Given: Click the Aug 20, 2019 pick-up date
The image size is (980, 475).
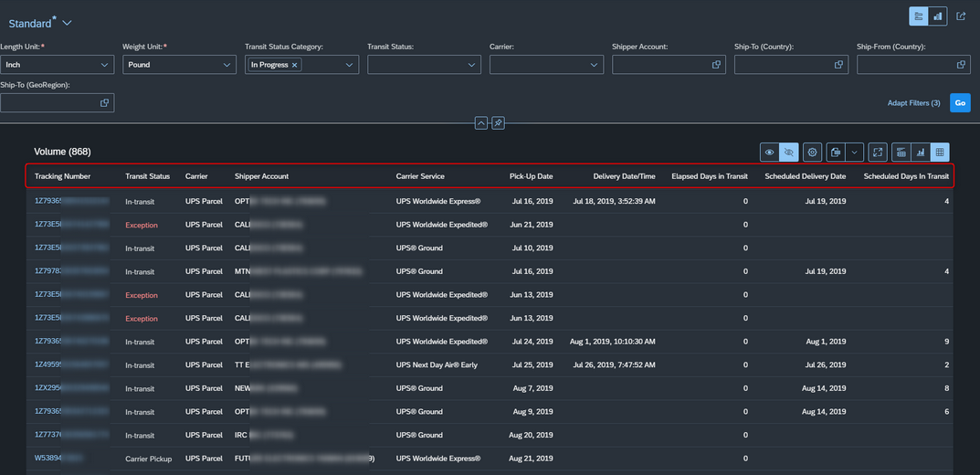Looking at the screenshot, I should pos(531,435).
